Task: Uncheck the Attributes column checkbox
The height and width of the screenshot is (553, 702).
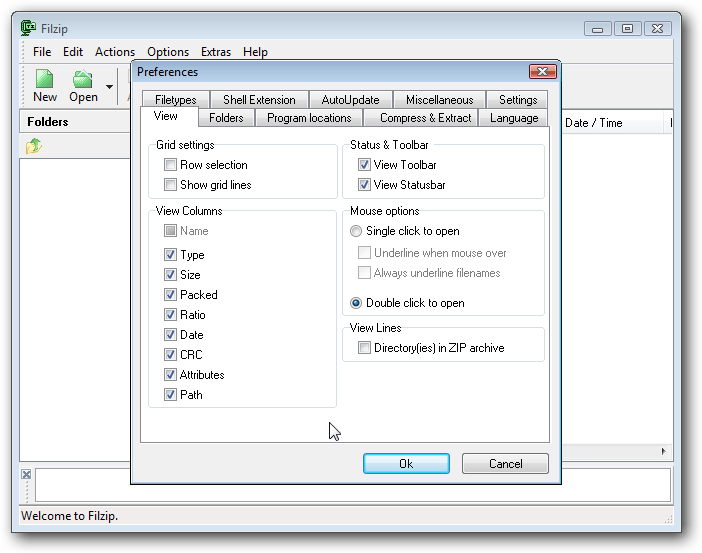Action: pyautogui.click(x=170, y=374)
